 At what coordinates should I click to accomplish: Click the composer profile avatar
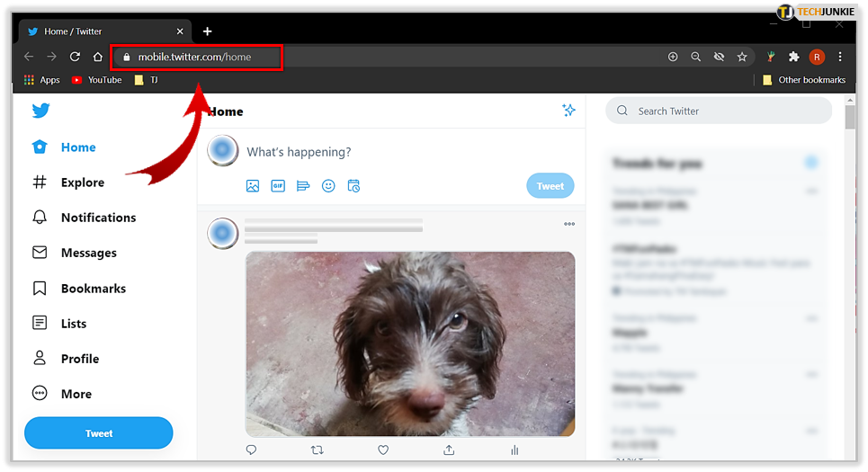tap(222, 150)
